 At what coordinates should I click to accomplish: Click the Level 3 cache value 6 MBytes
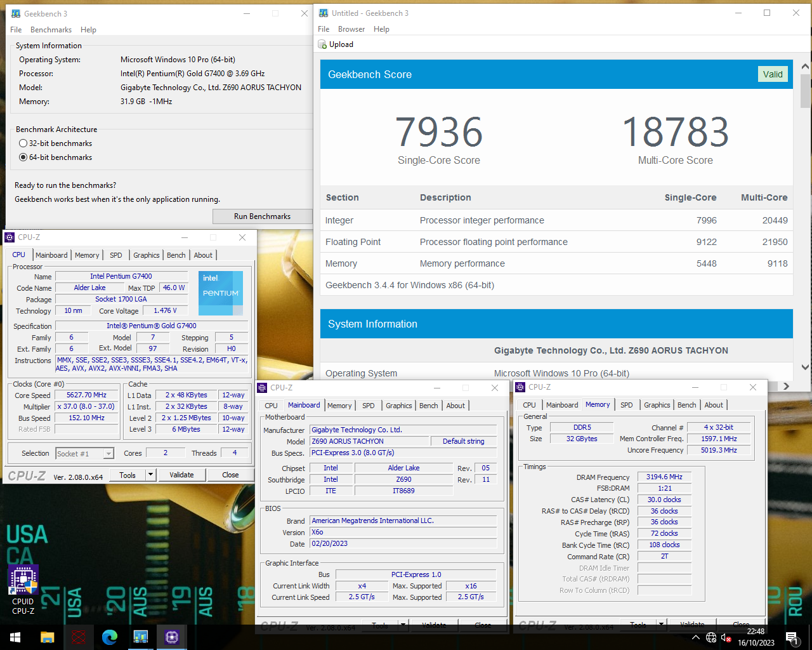pos(186,429)
